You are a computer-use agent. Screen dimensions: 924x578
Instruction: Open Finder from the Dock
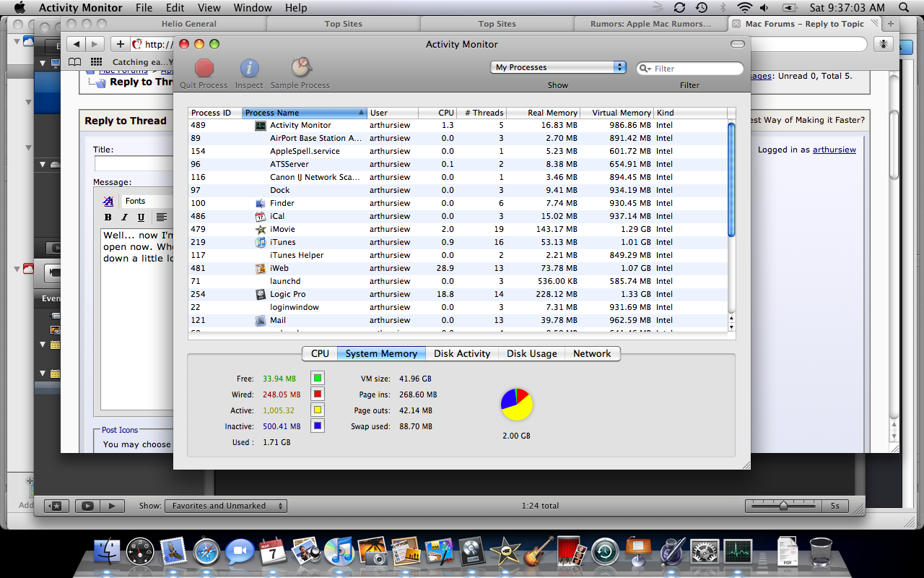[x=107, y=552]
